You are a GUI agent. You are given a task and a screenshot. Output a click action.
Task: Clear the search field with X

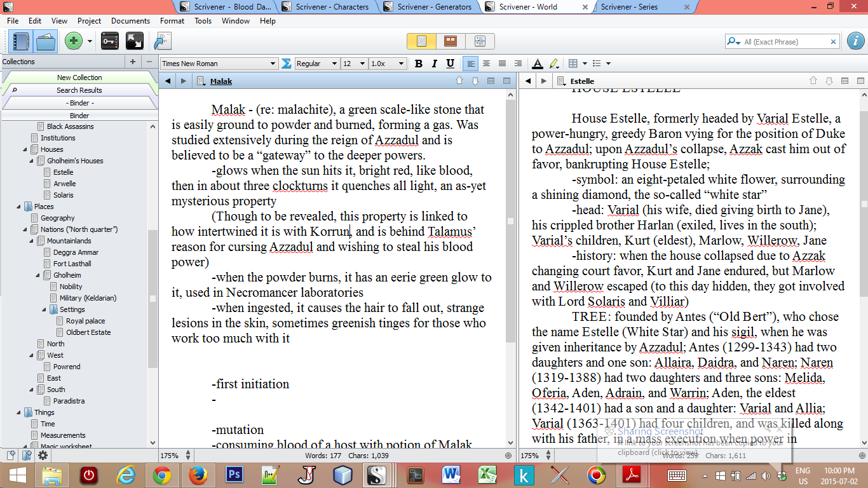click(834, 42)
